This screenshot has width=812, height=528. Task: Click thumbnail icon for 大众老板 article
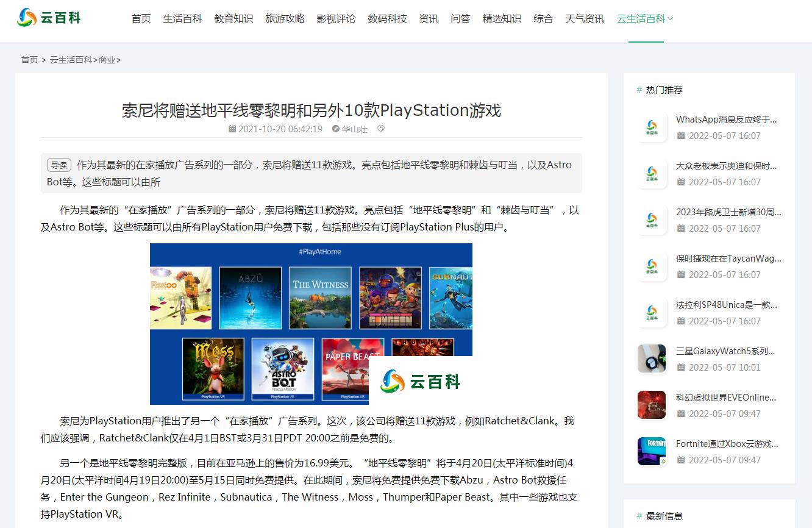click(x=652, y=174)
